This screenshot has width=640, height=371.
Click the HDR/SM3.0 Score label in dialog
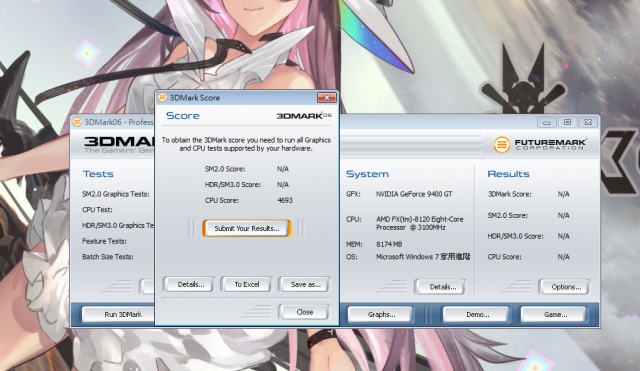(x=233, y=184)
